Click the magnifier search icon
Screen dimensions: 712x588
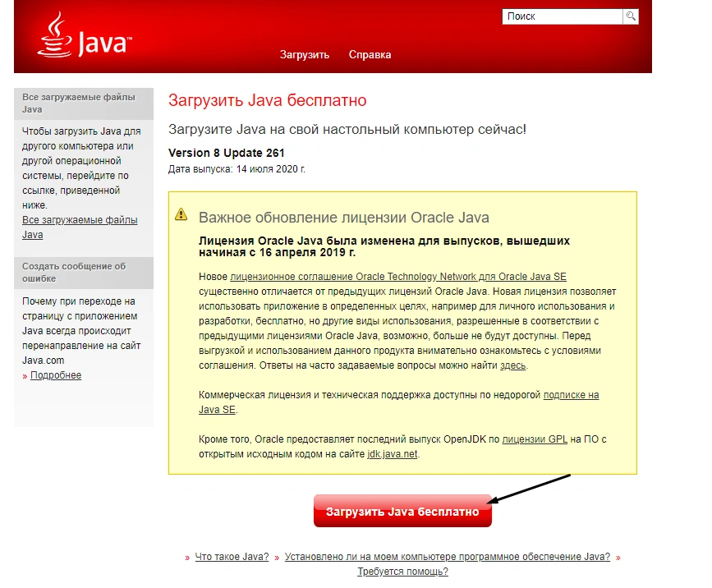point(630,16)
